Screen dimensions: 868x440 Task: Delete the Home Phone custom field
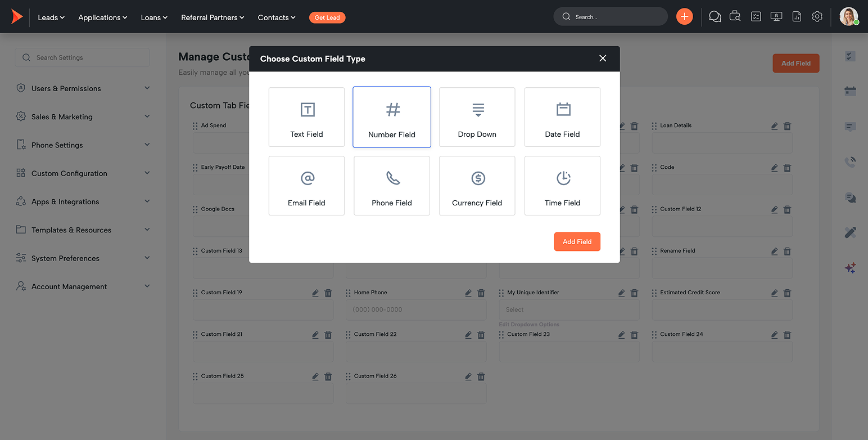[x=481, y=293]
